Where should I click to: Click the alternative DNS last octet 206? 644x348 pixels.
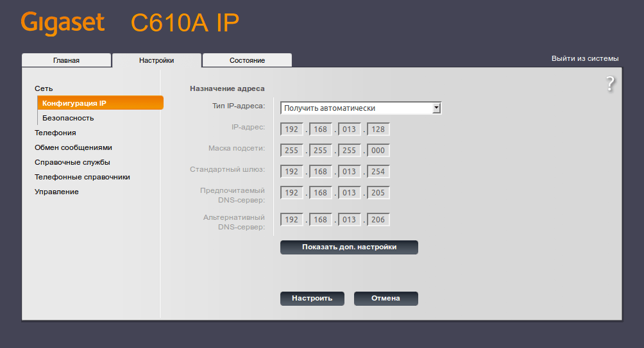(378, 220)
